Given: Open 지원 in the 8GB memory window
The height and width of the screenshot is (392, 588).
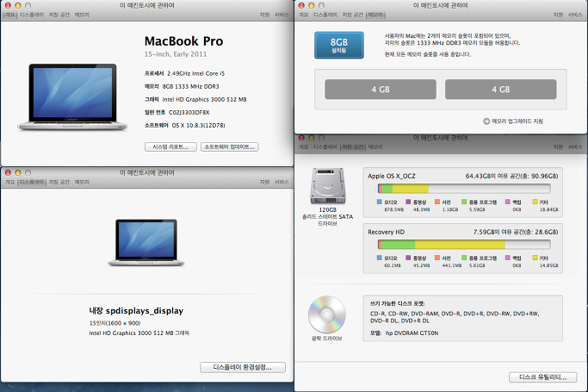Looking at the screenshot, I should [559, 15].
